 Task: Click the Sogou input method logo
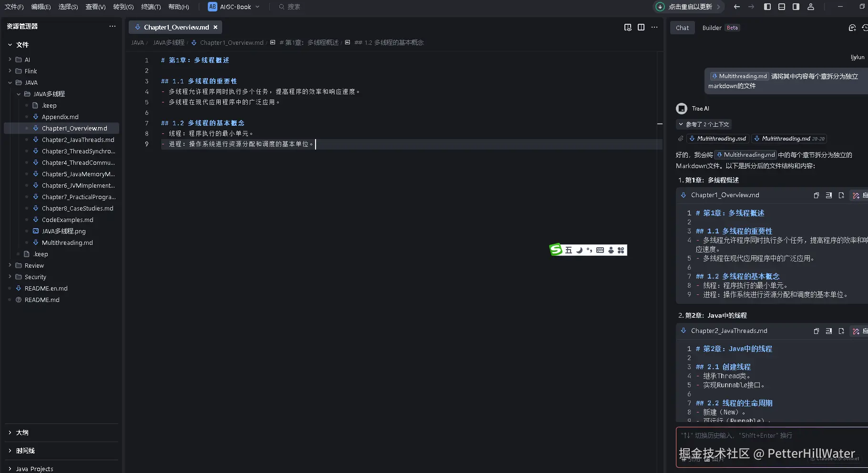[x=556, y=250]
